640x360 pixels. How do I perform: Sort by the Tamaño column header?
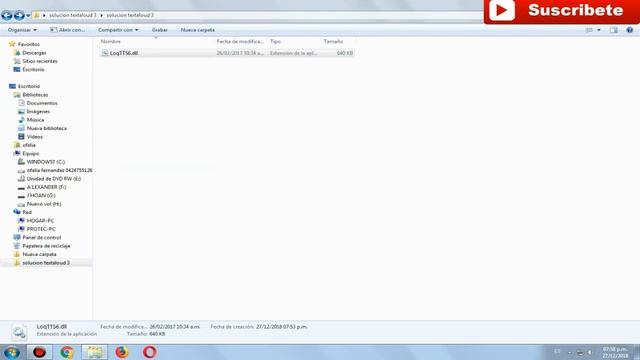(x=333, y=41)
